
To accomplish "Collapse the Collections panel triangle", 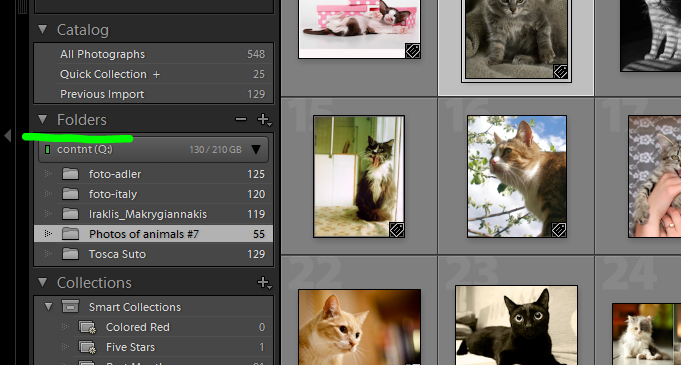I will pos(42,282).
